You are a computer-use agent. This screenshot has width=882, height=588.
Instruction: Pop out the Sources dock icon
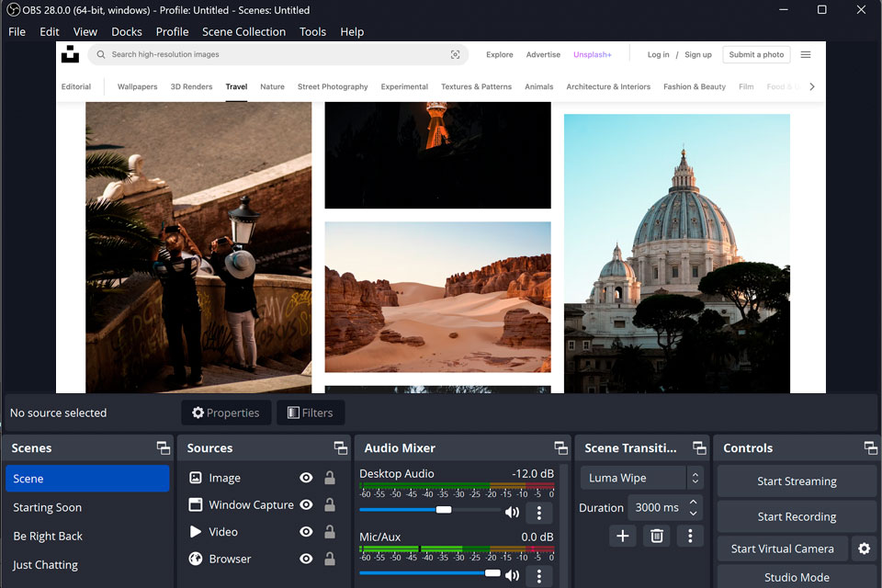pos(340,448)
